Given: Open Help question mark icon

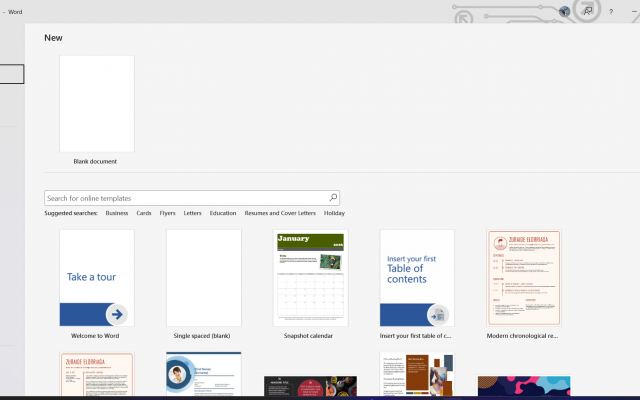Looking at the screenshot, I should point(611,12).
